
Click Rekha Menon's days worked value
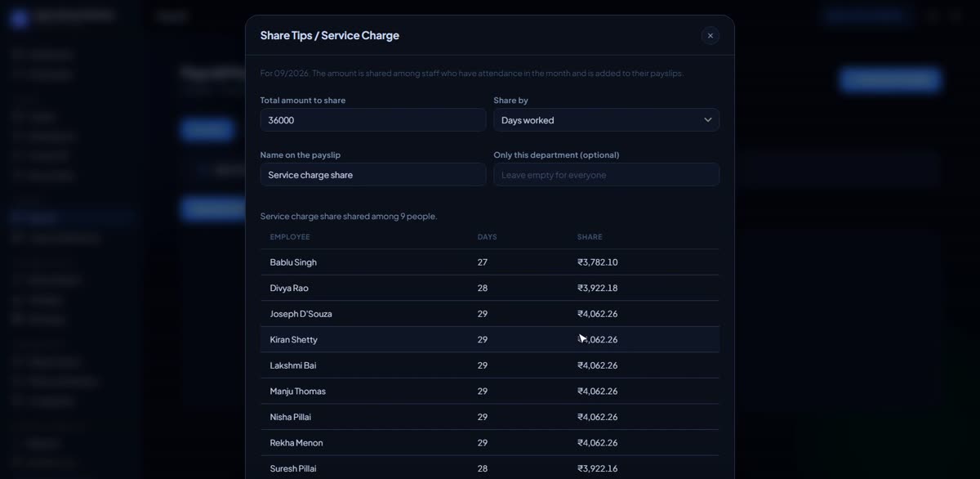click(x=483, y=443)
